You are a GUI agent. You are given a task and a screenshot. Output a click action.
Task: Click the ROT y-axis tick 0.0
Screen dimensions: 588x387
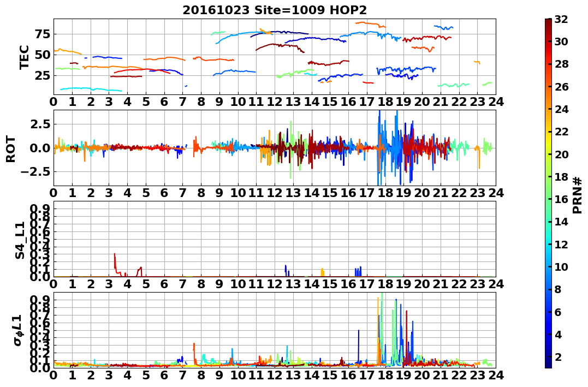point(40,148)
